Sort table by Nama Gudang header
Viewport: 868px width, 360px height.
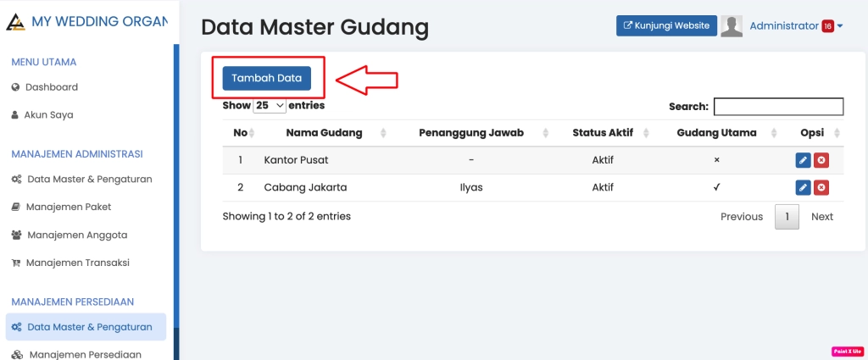(x=325, y=133)
